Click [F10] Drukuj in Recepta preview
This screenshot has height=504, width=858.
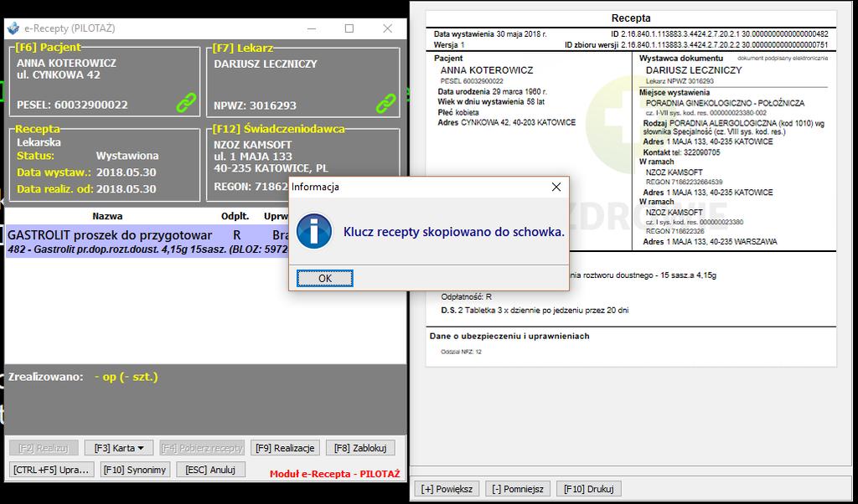click(x=589, y=489)
